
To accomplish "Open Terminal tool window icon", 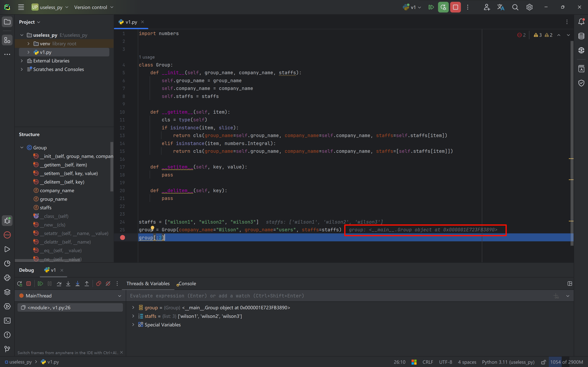I will coord(7,321).
